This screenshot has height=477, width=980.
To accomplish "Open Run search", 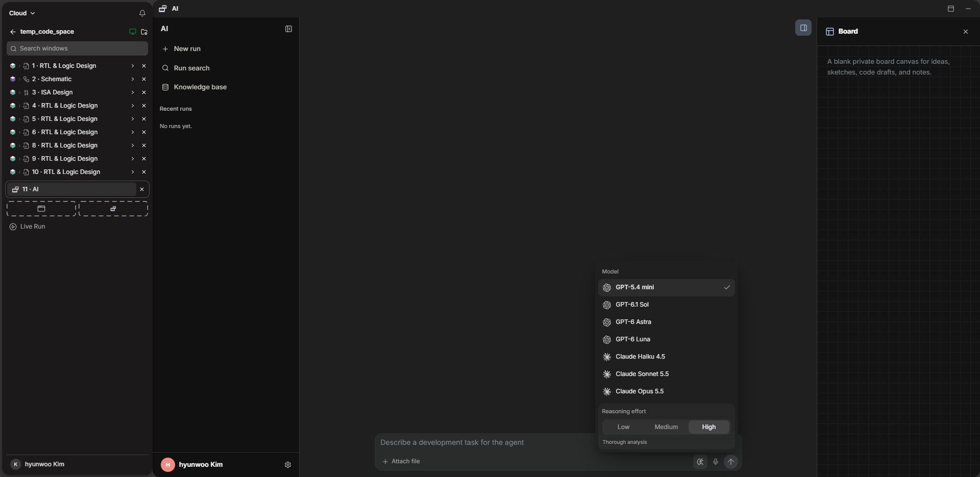I will pos(186,68).
